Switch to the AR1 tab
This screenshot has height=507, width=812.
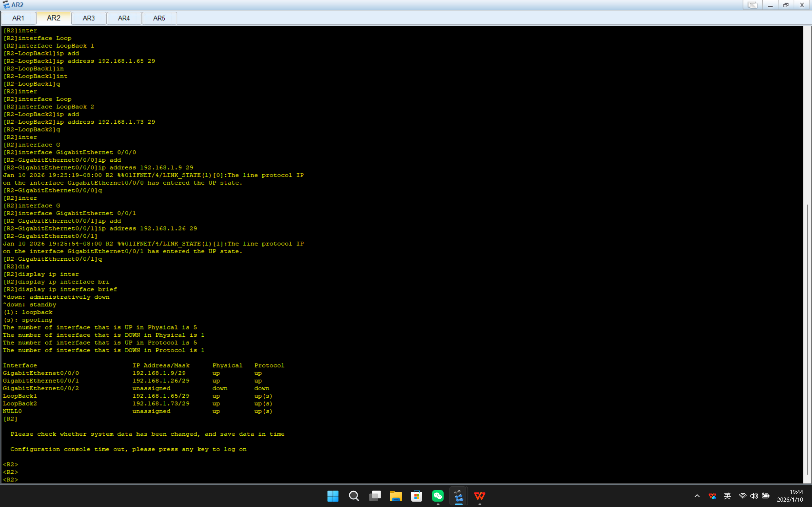(18, 18)
